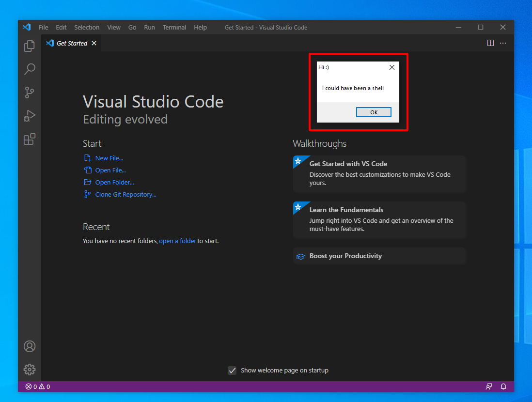Open the Run and Debug view

30,116
